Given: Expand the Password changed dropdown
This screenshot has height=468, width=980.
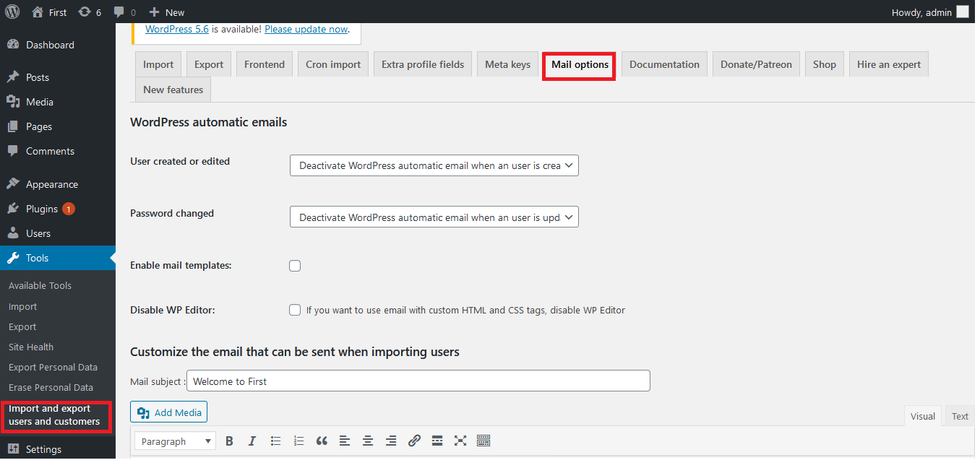Looking at the screenshot, I should pos(434,217).
